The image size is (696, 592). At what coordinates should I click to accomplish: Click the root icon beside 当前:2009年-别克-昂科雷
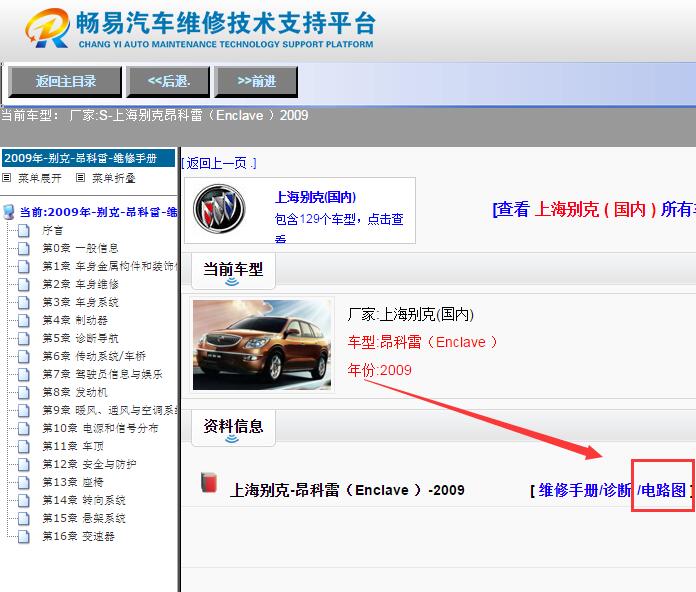click(9, 212)
